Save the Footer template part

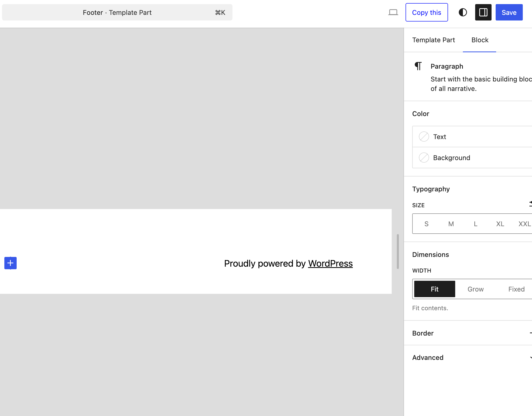pyautogui.click(x=509, y=12)
